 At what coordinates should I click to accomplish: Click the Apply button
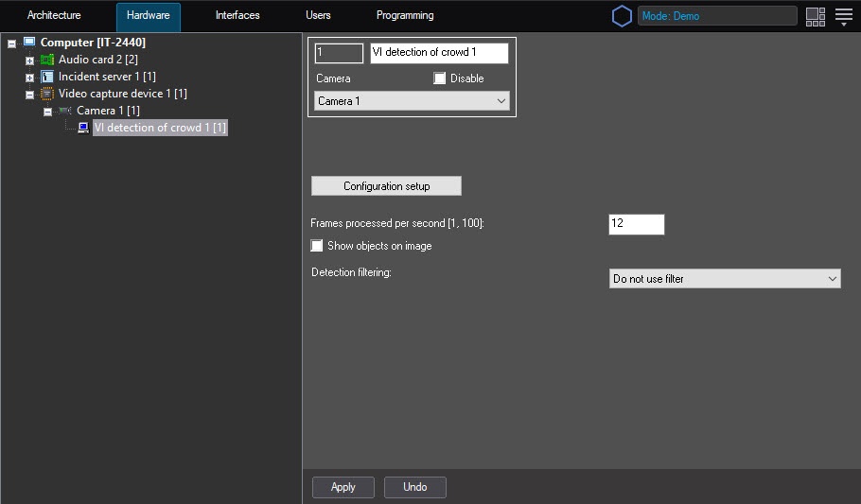[x=343, y=487]
